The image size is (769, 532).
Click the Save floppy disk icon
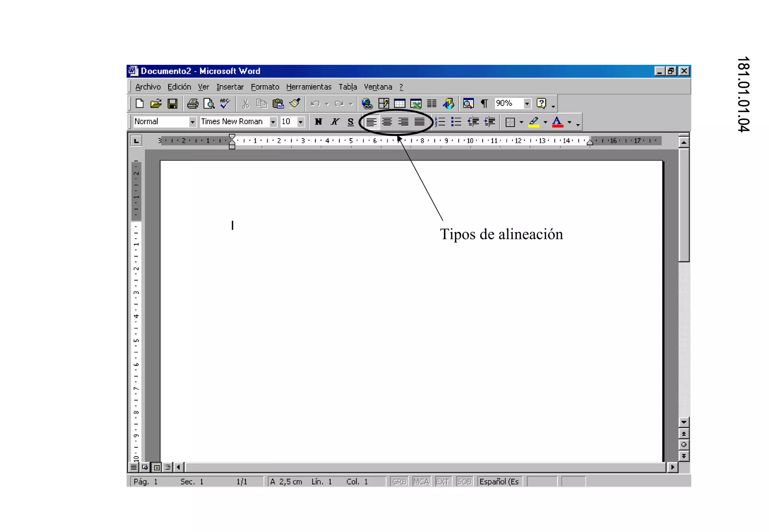[x=172, y=104]
